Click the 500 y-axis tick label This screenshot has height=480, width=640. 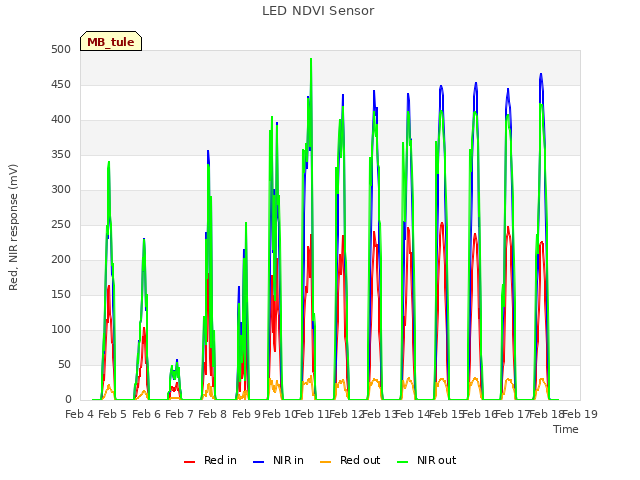[x=61, y=49]
